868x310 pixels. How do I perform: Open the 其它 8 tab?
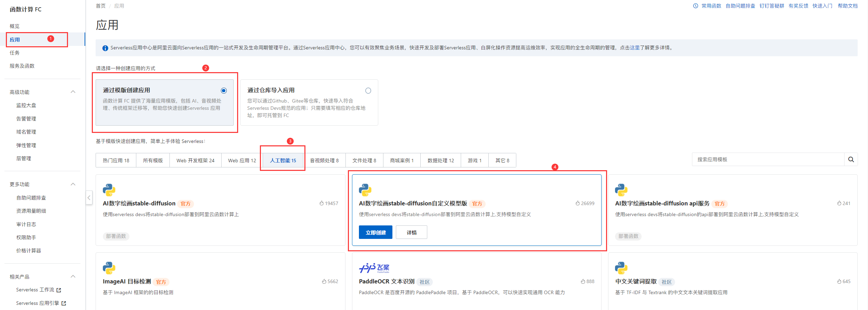pos(502,161)
